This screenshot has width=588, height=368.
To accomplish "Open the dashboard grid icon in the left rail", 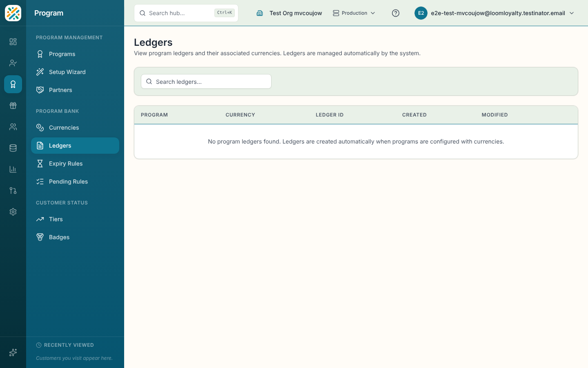I will pyautogui.click(x=13, y=42).
